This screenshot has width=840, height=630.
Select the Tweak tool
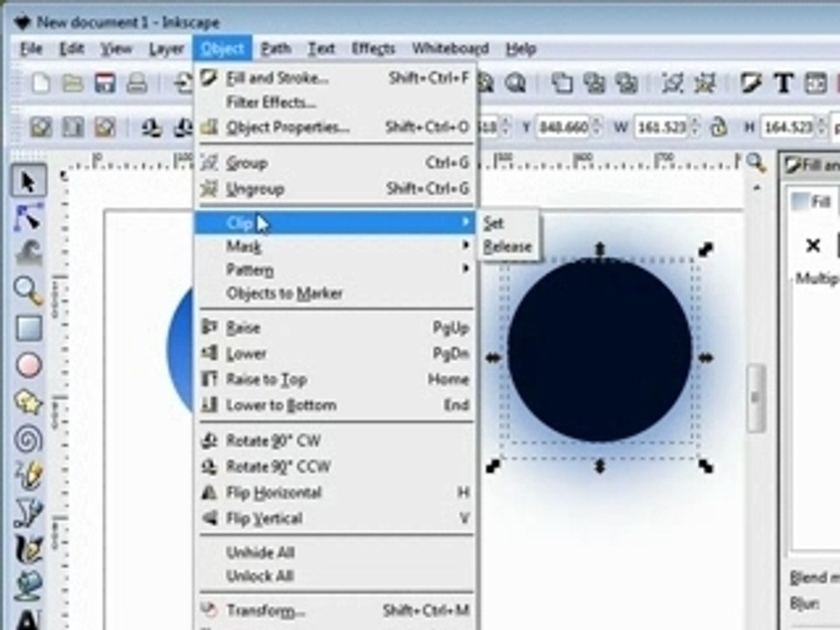(x=28, y=254)
